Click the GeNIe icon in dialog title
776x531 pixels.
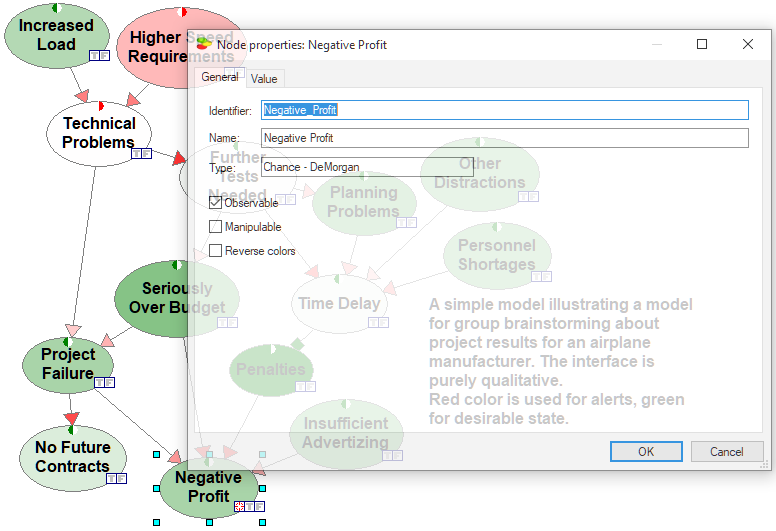pyautogui.click(x=204, y=44)
